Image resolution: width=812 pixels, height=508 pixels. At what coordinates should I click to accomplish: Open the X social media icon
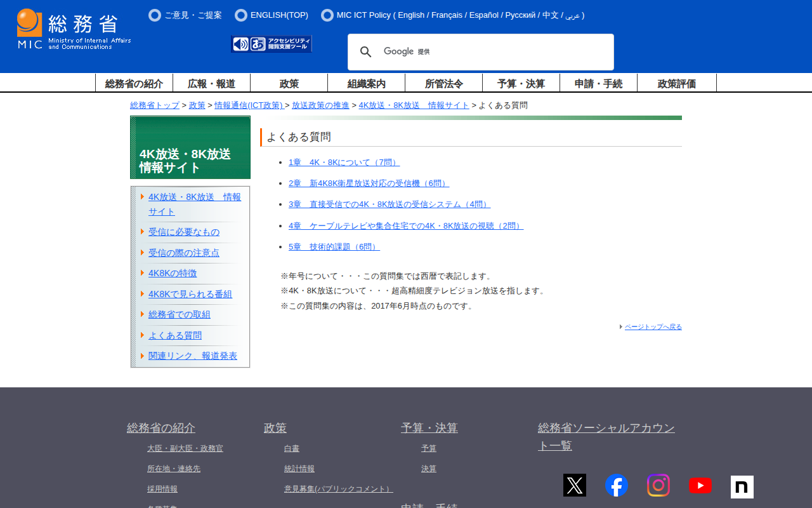click(574, 485)
